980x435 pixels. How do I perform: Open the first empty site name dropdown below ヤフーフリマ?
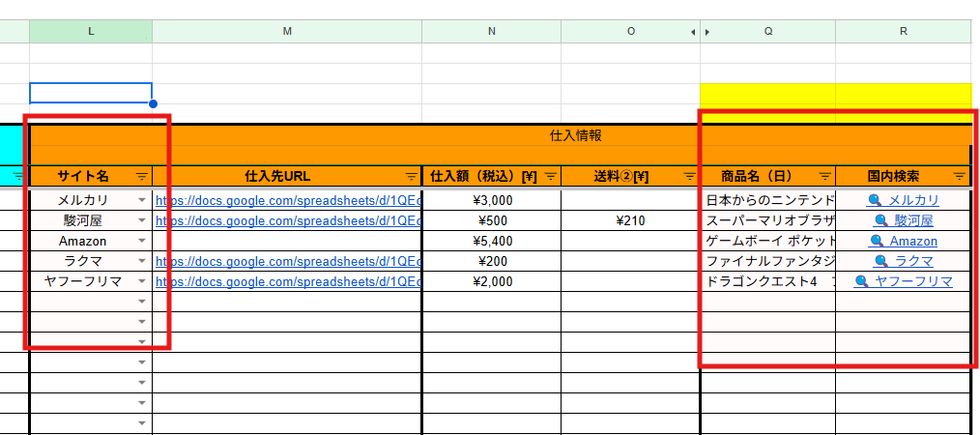click(x=142, y=302)
